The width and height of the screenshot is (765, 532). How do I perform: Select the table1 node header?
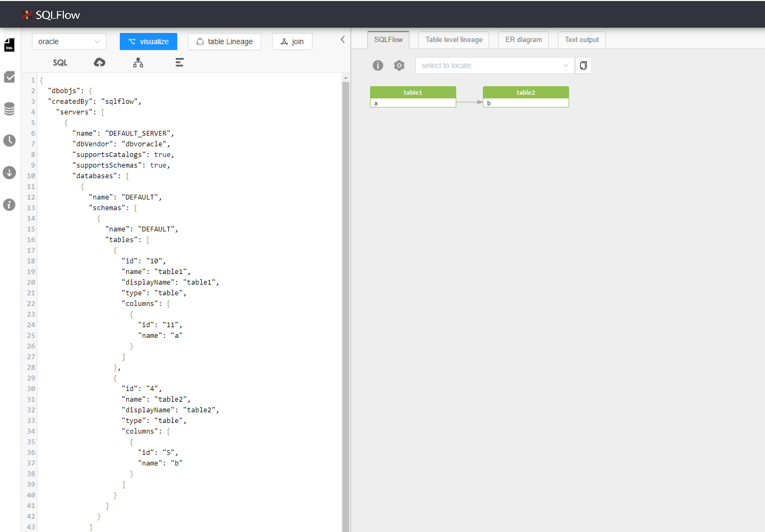[413, 93]
